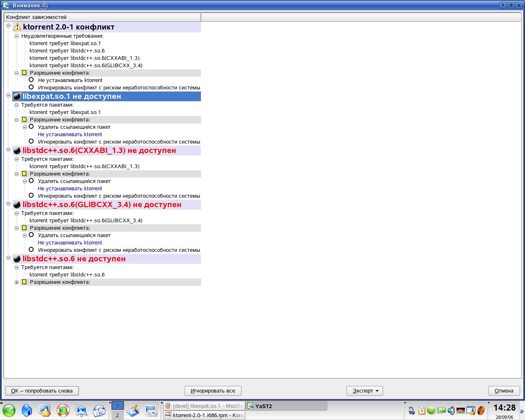Image resolution: width=525 pixels, height=420 pixels.
Task: Launch the shell desktop icon in the panel
Action: click(x=45, y=411)
